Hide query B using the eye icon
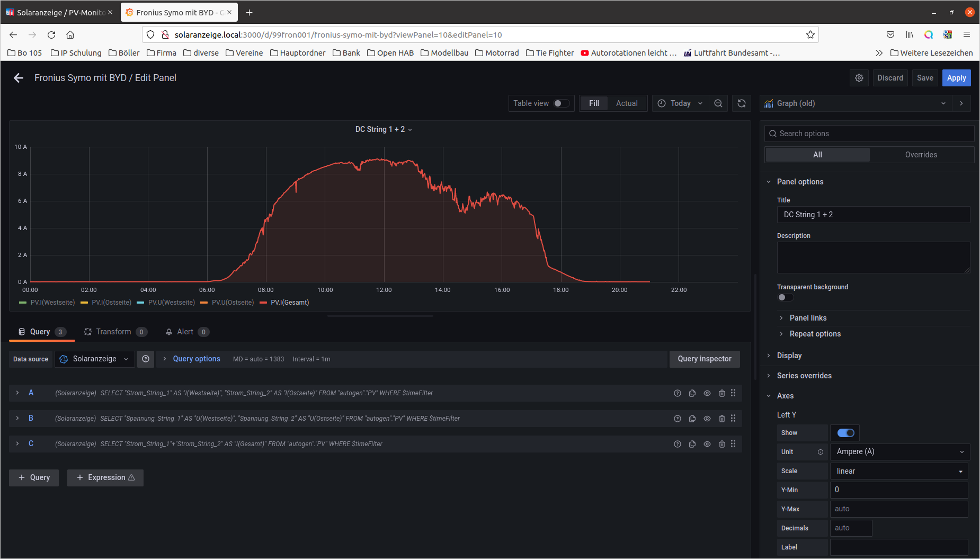 (x=707, y=419)
